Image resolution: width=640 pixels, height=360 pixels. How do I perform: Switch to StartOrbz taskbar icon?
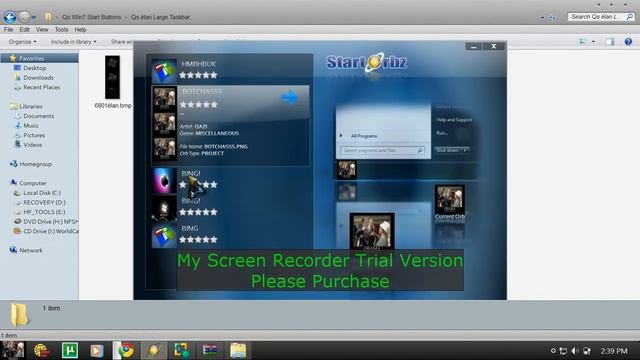tap(153, 350)
